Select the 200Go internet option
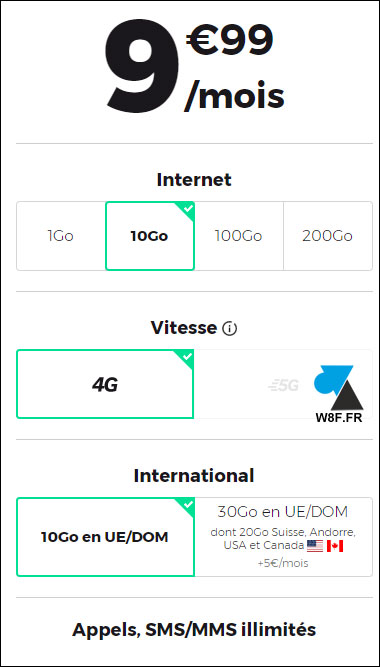 [328, 236]
